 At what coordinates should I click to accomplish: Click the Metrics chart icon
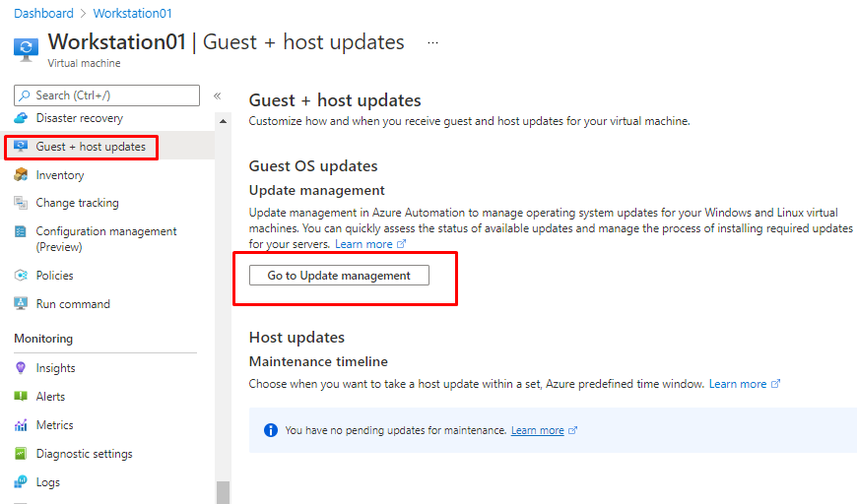[21, 425]
